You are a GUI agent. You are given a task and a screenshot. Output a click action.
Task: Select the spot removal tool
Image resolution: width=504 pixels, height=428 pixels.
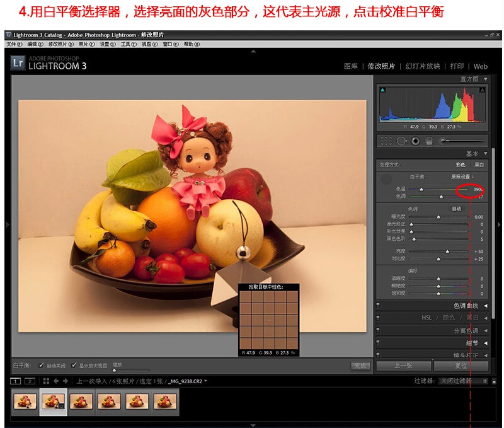[401, 141]
